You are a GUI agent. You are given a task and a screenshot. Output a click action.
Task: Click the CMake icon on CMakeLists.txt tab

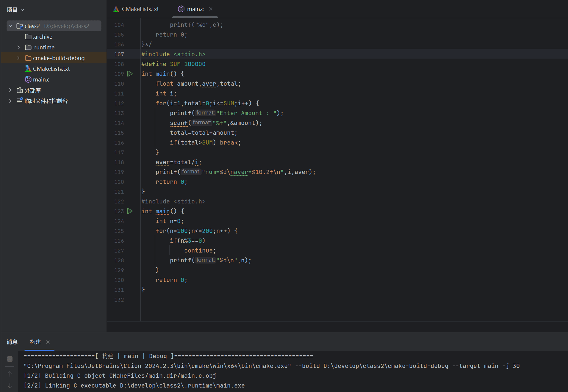pos(116,9)
